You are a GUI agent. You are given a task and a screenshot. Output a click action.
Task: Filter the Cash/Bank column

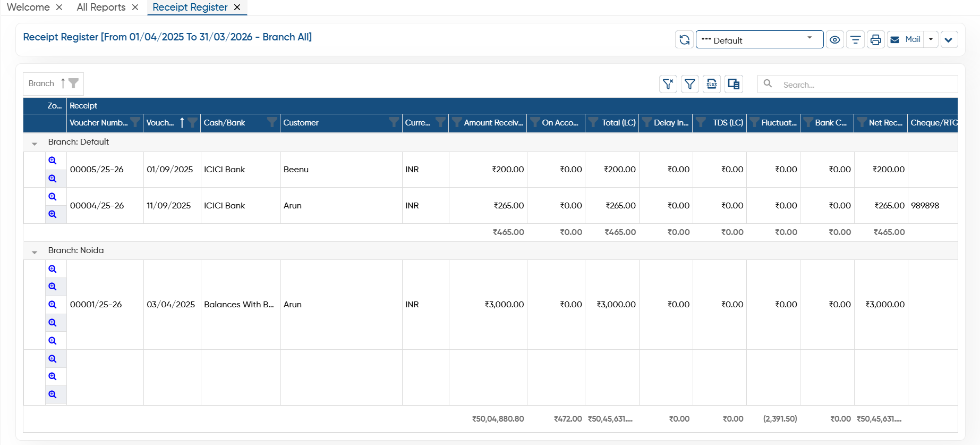point(272,122)
